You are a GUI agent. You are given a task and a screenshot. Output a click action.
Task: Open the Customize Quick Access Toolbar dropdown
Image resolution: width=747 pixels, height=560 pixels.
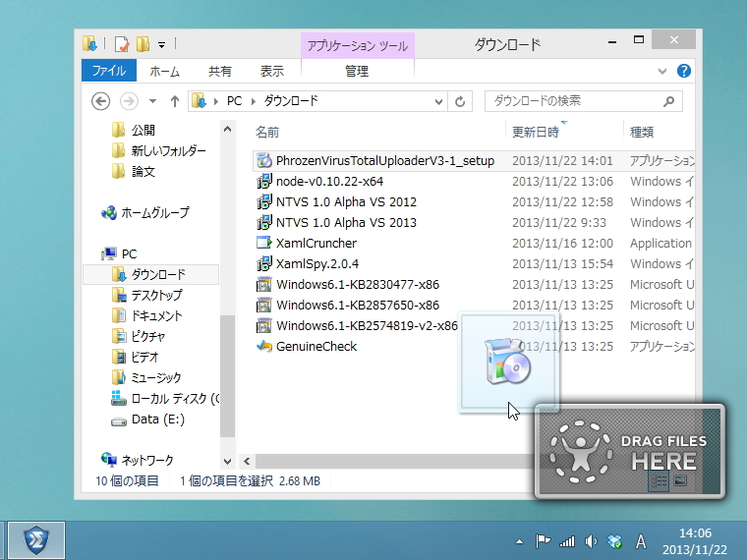coord(162,45)
